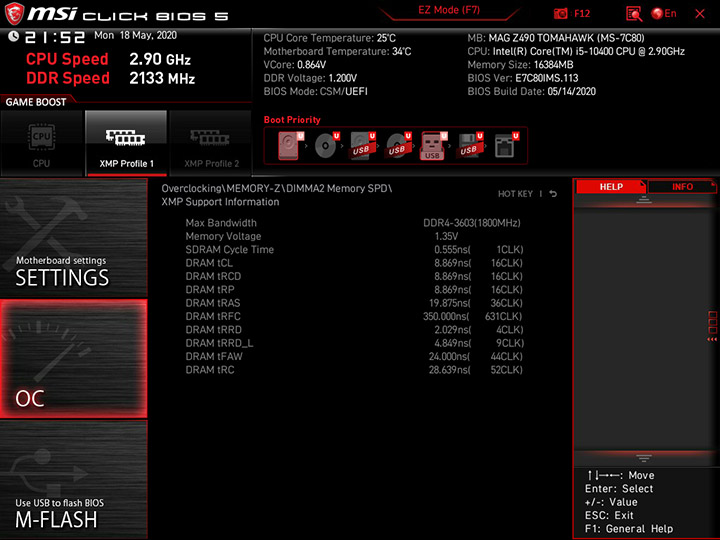Change language via the En globe icon
The width and height of the screenshot is (720, 540).
[664, 13]
